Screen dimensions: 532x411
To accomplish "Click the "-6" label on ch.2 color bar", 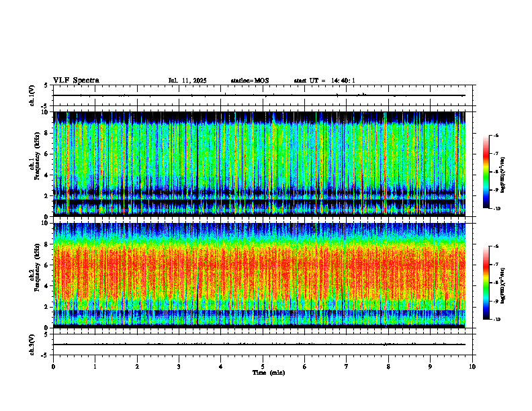I will [x=496, y=246].
